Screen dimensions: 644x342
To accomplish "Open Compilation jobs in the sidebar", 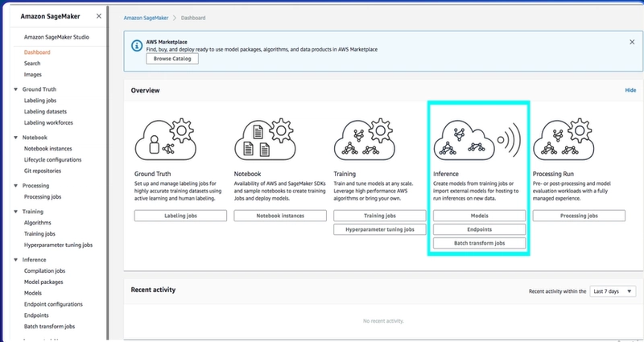I will (x=44, y=270).
